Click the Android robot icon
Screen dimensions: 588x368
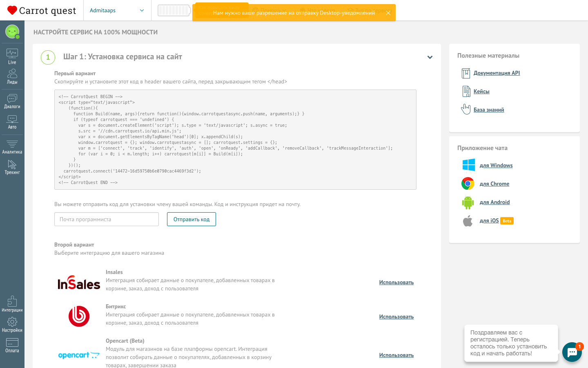[x=468, y=202]
